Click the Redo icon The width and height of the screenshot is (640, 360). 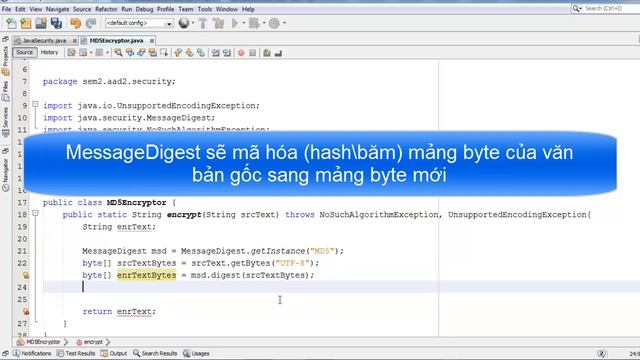pos(91,23)
